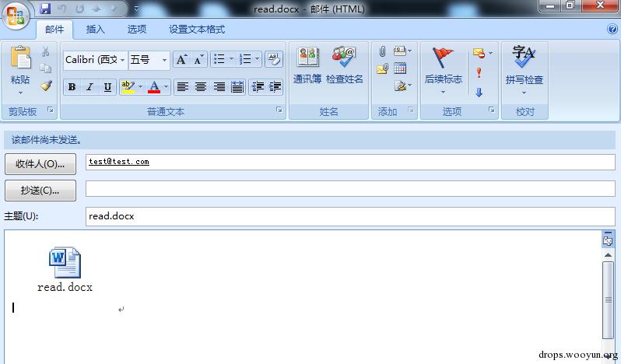The image size is (621, 364).
Task: Open the 选项 group dialog launcher
Action: [492, 110]
